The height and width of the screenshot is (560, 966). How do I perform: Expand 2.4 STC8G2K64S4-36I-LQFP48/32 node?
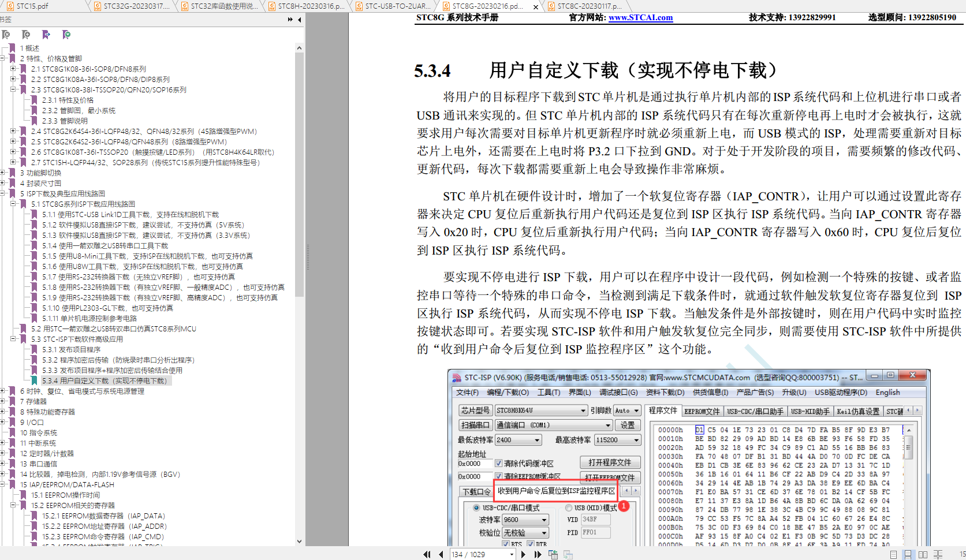pos(13,131)
